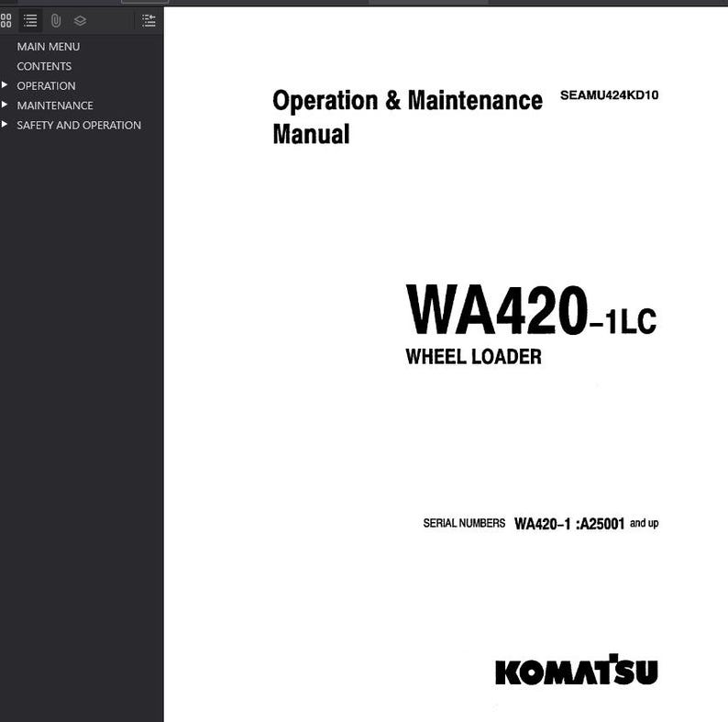The height and width of the screenshot is (722, 728).
Task: Click document code SEAMU424KD10
Action: point(609,95)
